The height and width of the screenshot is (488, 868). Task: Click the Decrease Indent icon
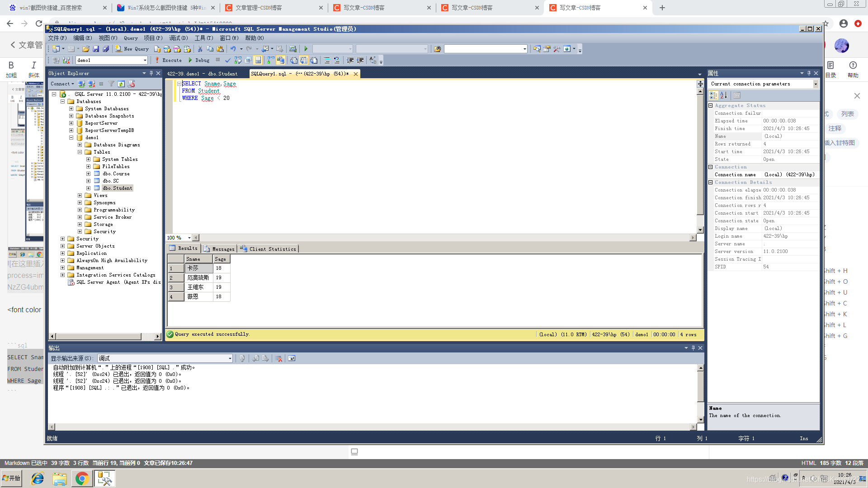pyautogui.click(x=350, y=60)
